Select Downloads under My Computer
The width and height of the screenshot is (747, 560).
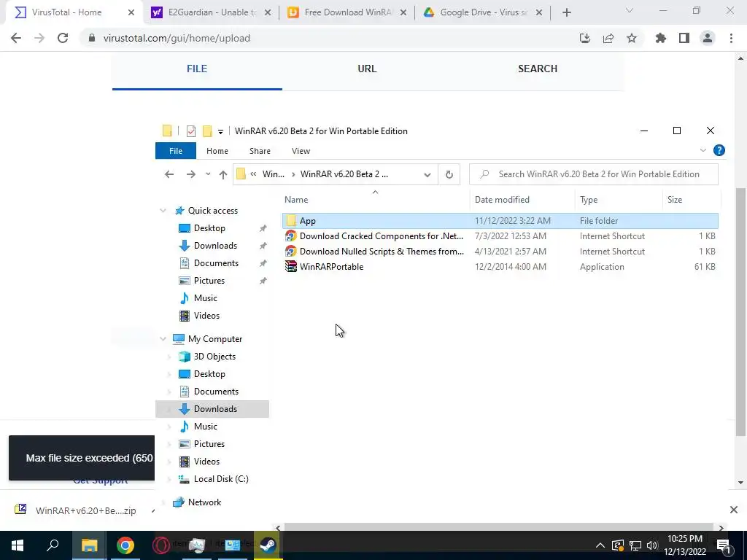point(212,409)
